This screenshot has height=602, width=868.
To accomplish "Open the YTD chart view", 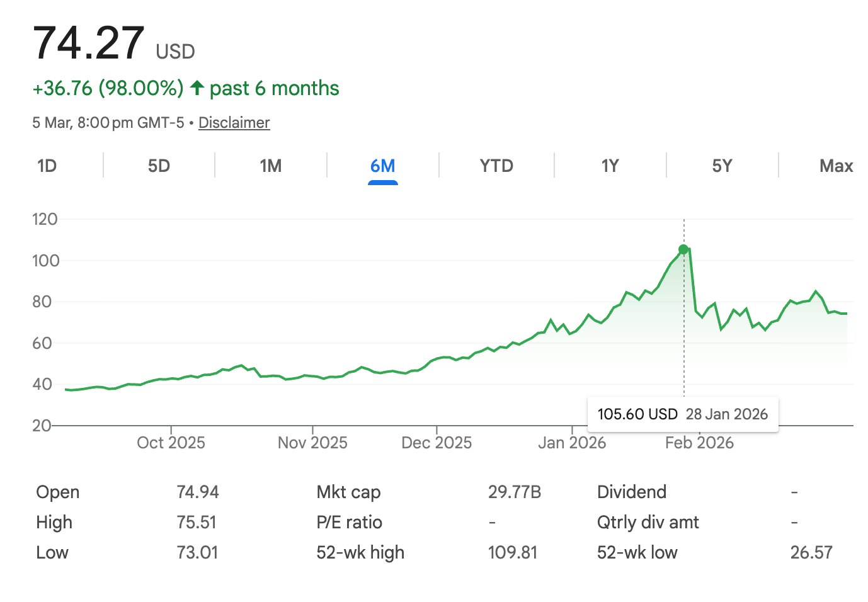I will [x=496, y=166].
